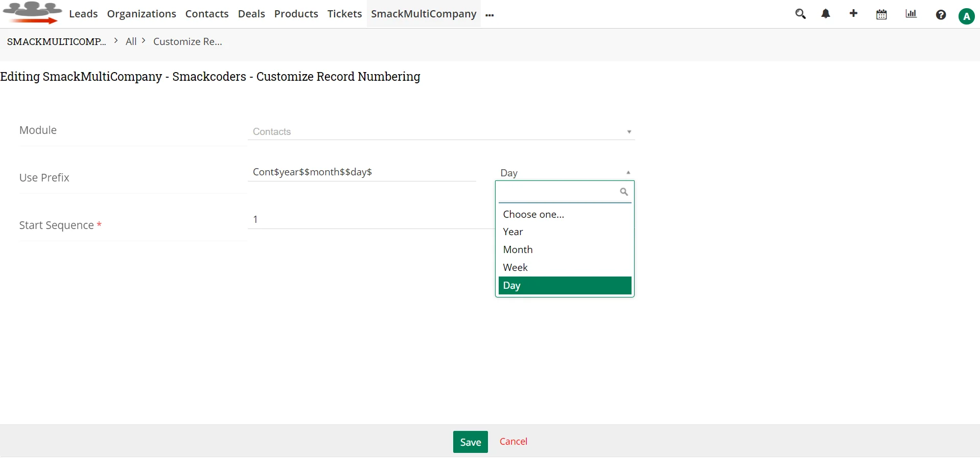Select highlighted Day option
The height and width of the screenshot is (458, 980).
(565, 285)
